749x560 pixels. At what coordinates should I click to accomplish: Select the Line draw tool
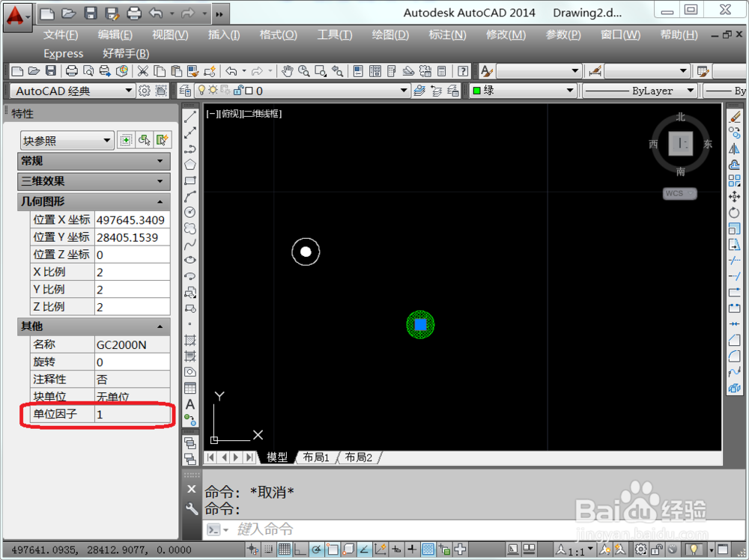click(x=190, y=117)
